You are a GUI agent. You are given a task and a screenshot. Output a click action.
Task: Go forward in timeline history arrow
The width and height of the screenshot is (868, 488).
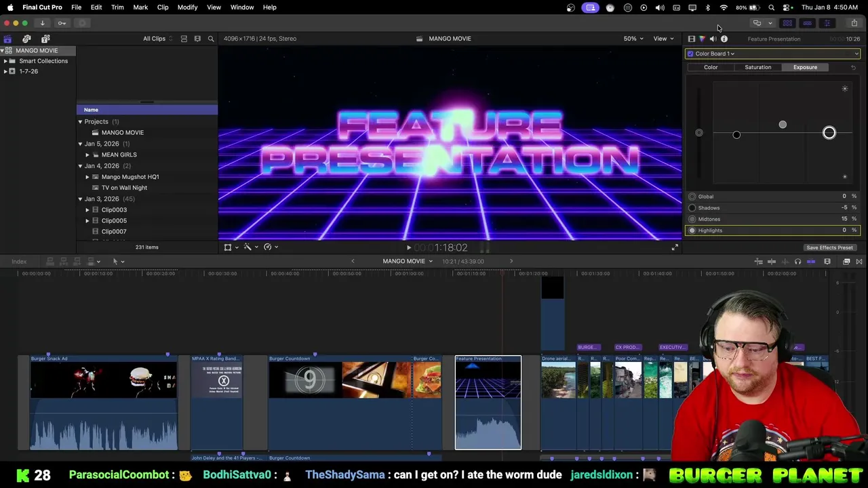pos(511,261)
